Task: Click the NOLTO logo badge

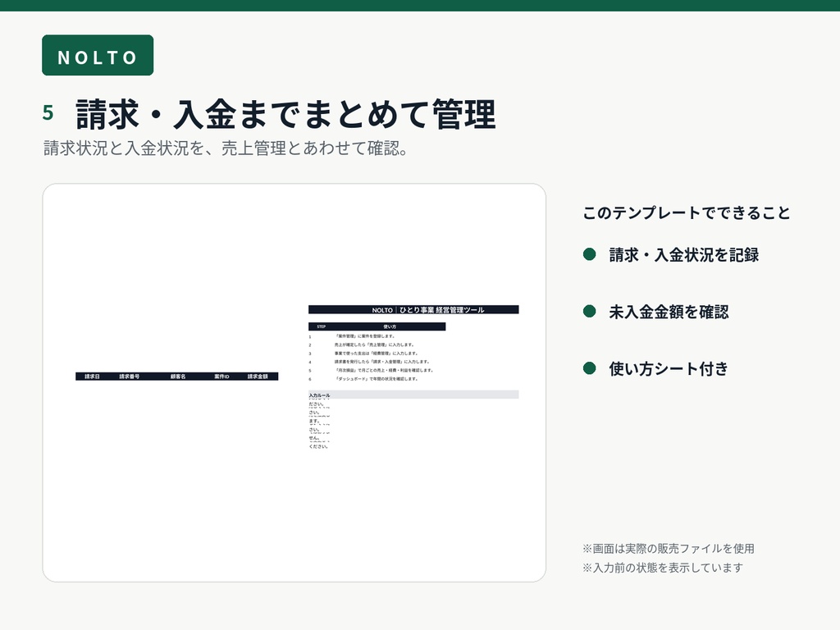Action: [98, 55]
